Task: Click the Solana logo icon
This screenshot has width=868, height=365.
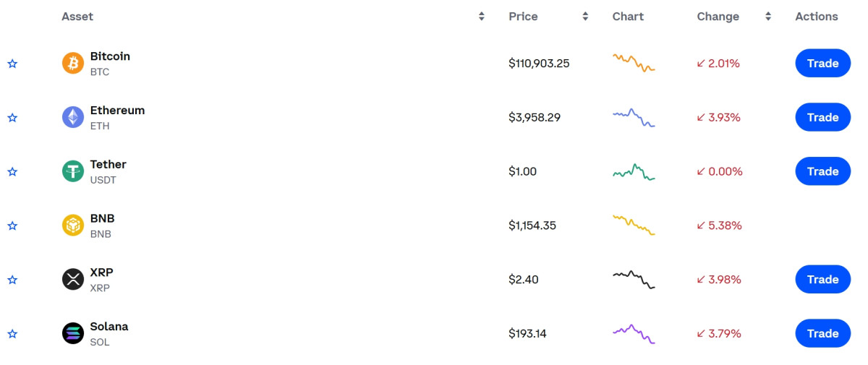Action: (x=73, y=333)
